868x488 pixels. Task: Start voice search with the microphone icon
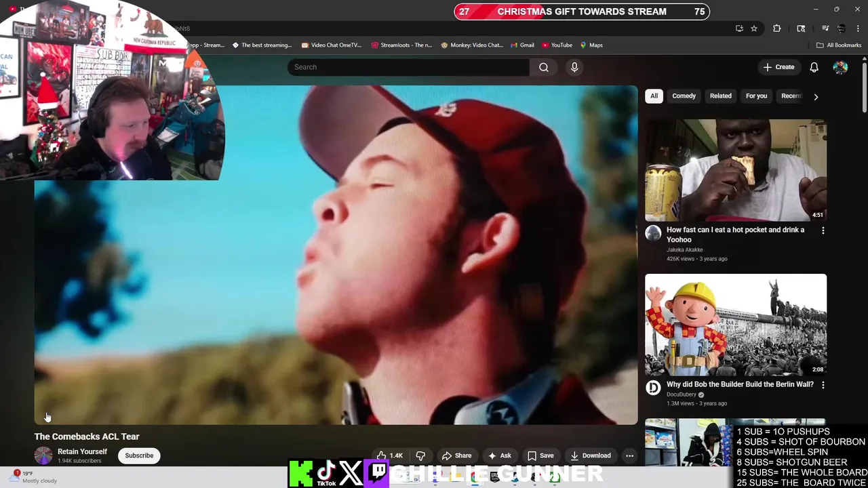pos(574,67)
